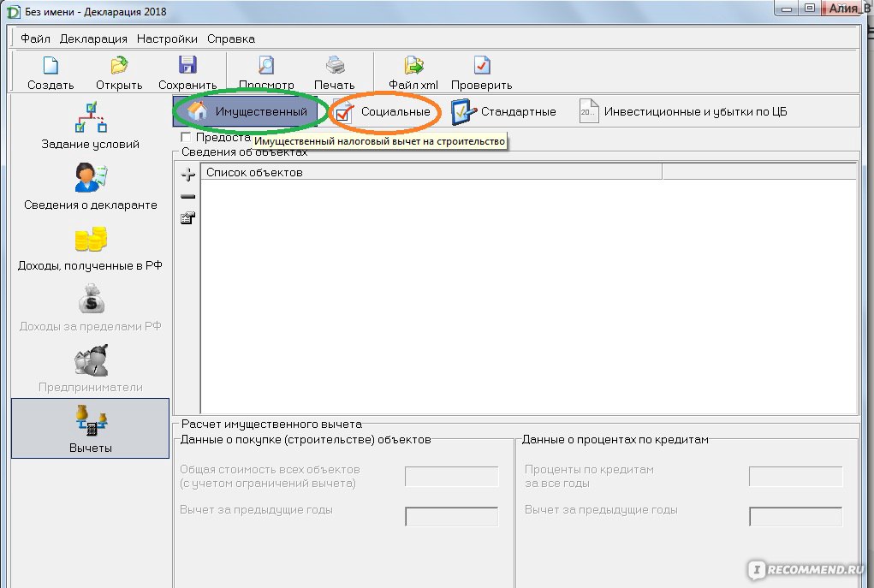Select Доходы за пределами РФ section
The image size is (874, 588).
[x=90, y=307]
